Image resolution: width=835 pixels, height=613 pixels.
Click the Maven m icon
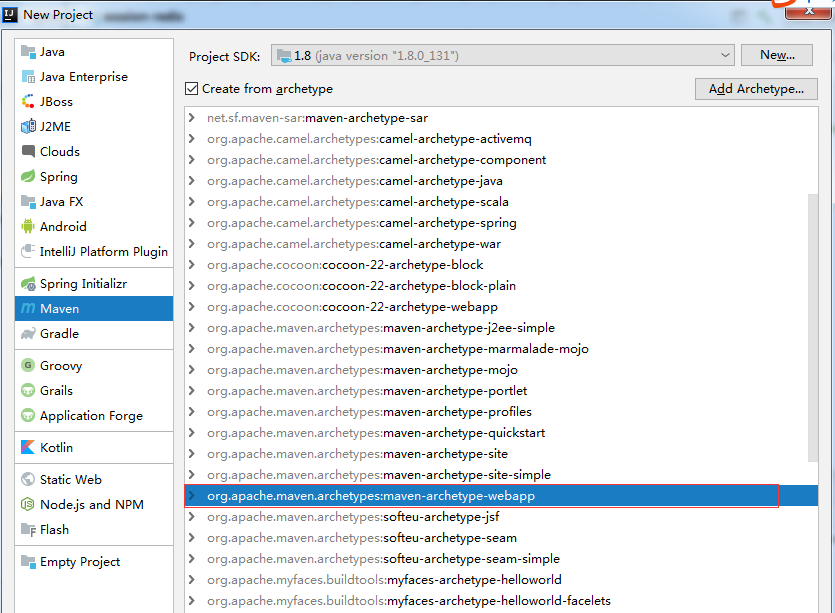28,308
